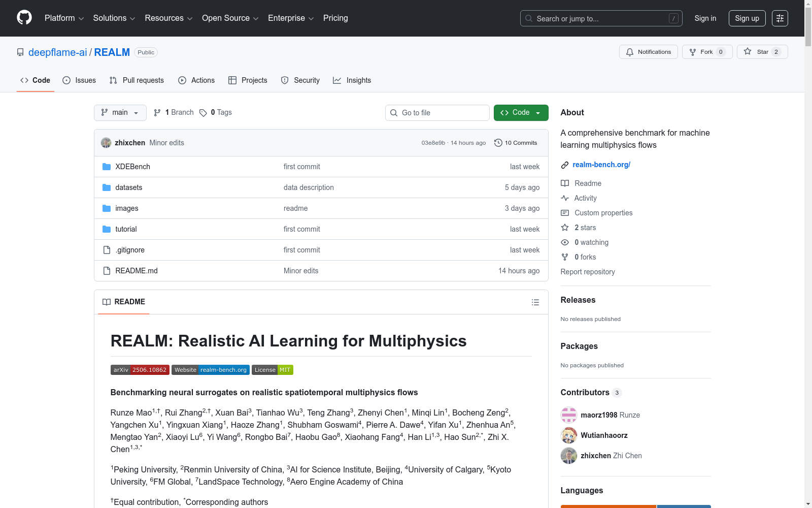Image resolution: width=812 pixels, height=508 pixels.
Task: Expand the Platform menu
Action: pos(64,18)
